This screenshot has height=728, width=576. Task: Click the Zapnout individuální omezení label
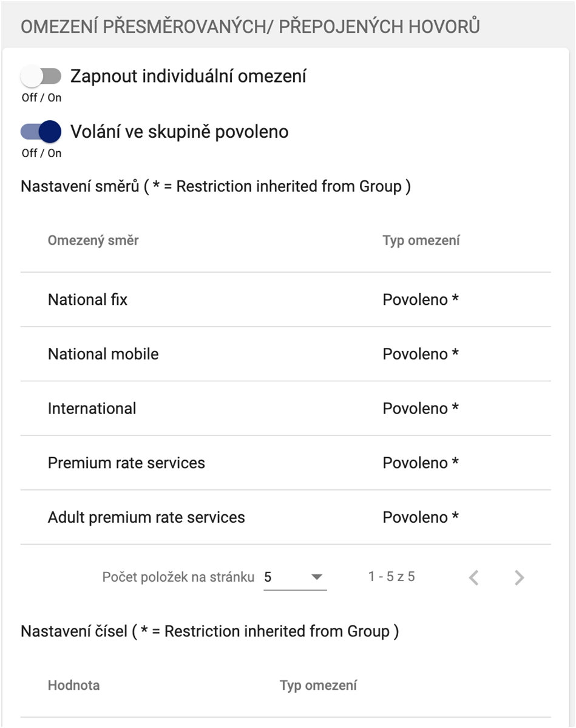coord(188,77)
